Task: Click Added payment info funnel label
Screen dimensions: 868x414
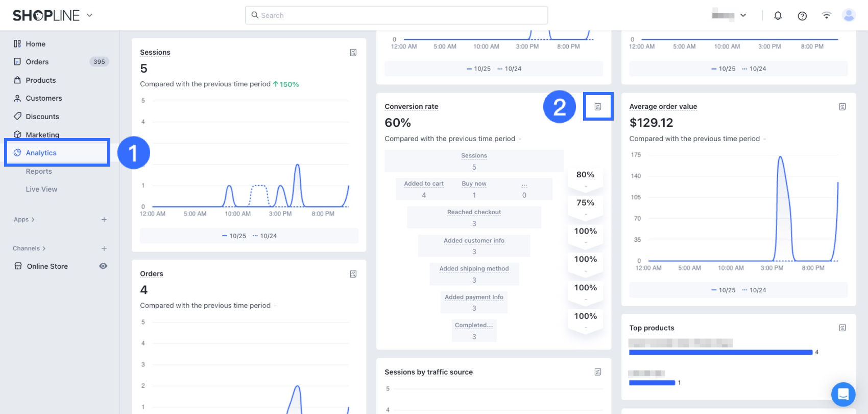Action: 474,297
